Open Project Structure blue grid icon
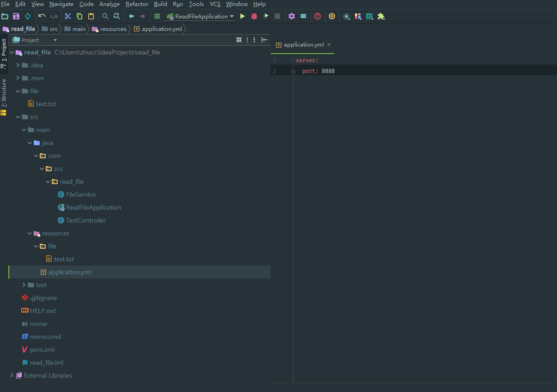557x392 pixels. [x=303, y=16]
